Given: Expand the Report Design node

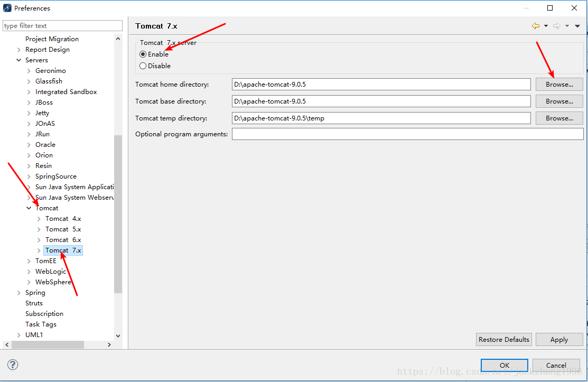Looking at the screenshot, I should [18, 50].
